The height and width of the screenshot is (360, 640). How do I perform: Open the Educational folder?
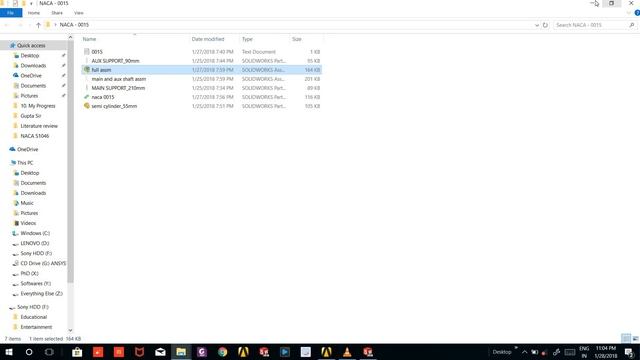pyautogui.click(x=33, y=317)
